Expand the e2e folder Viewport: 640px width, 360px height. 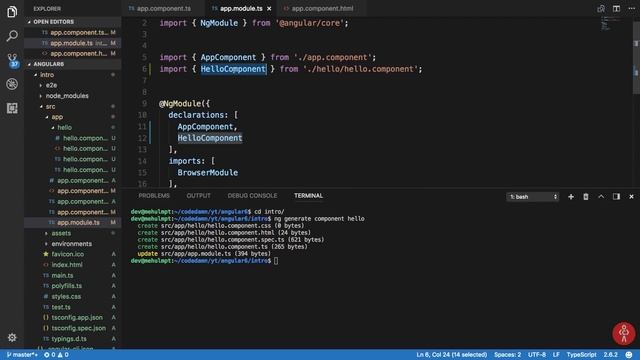(73, 85)
